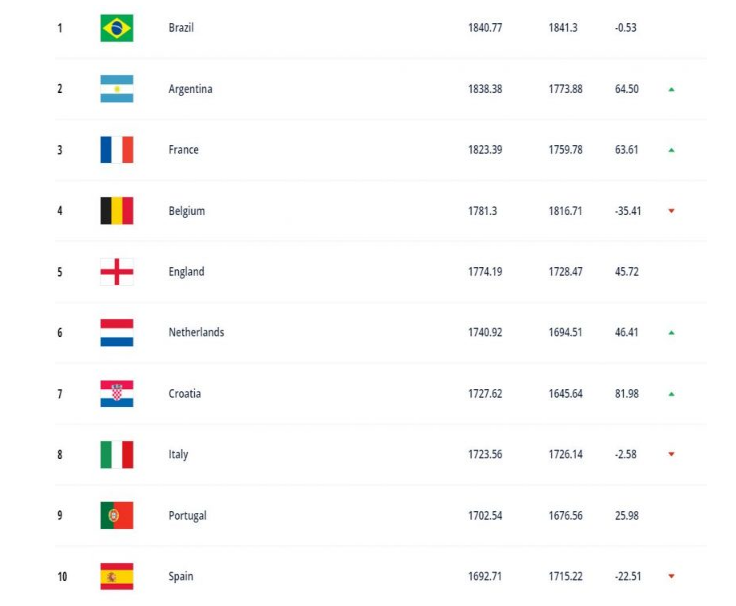Click Argentina's green up arrow indicator
736x606 pixels.
coord(672,89)
